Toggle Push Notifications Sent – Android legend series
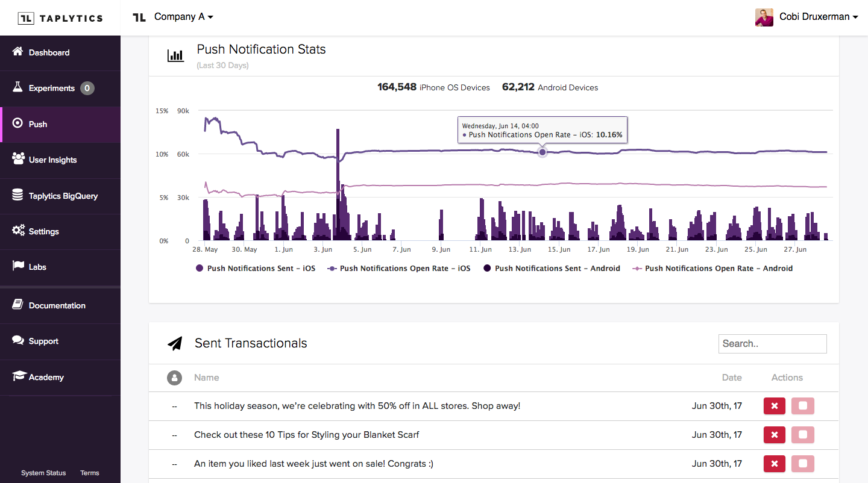Image resolution: width=868 pixels, height=483 pixels. 552,269
